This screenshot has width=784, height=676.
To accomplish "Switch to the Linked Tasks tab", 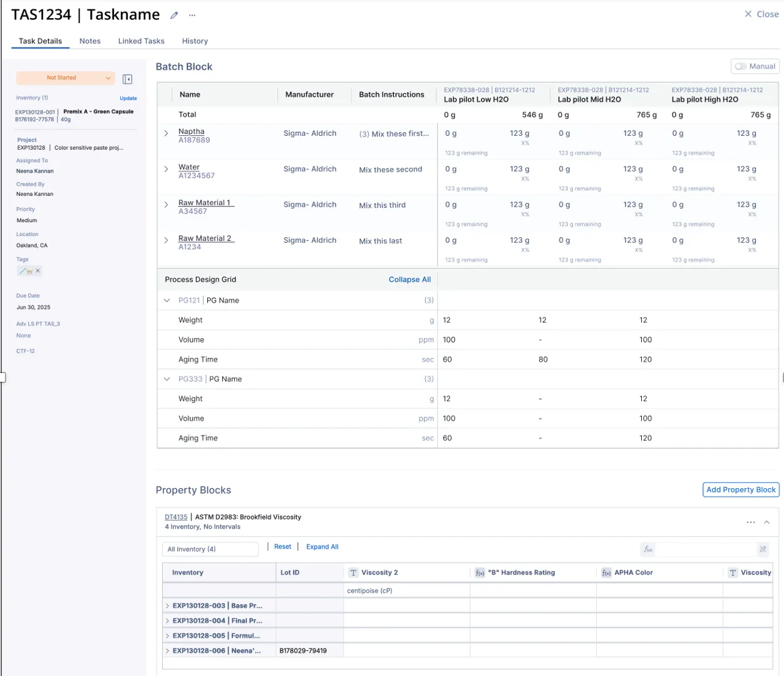I will point(141,41).
